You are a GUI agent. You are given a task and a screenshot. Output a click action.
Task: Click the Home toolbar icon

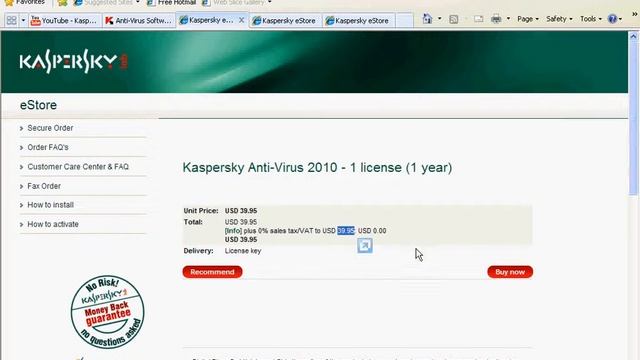(x=427, y=19)
